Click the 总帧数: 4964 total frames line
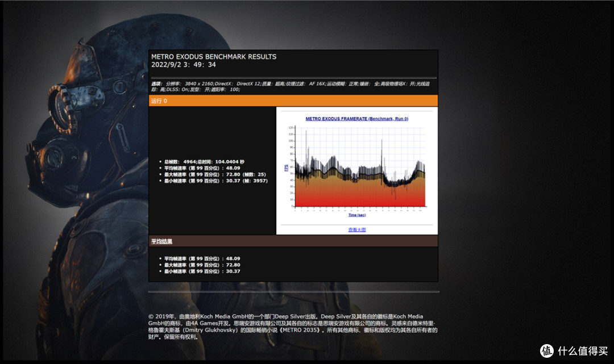 point(204,161)
